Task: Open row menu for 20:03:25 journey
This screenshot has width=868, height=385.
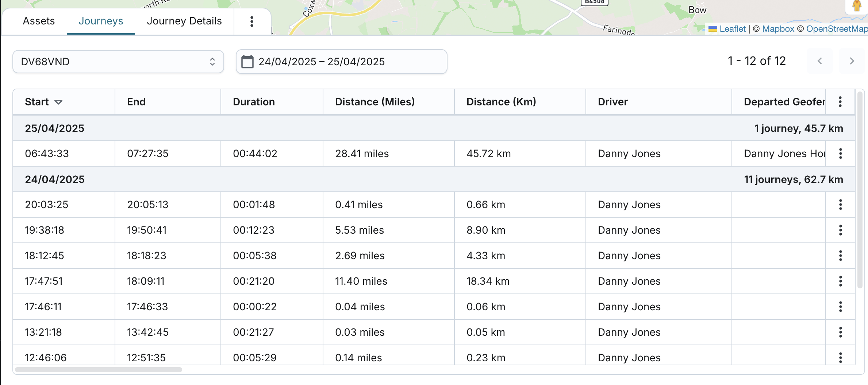Action: [x=840, y=205]
